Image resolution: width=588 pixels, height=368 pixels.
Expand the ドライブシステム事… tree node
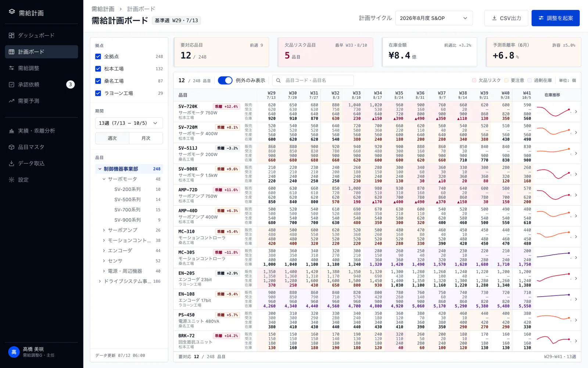[100, 281]
